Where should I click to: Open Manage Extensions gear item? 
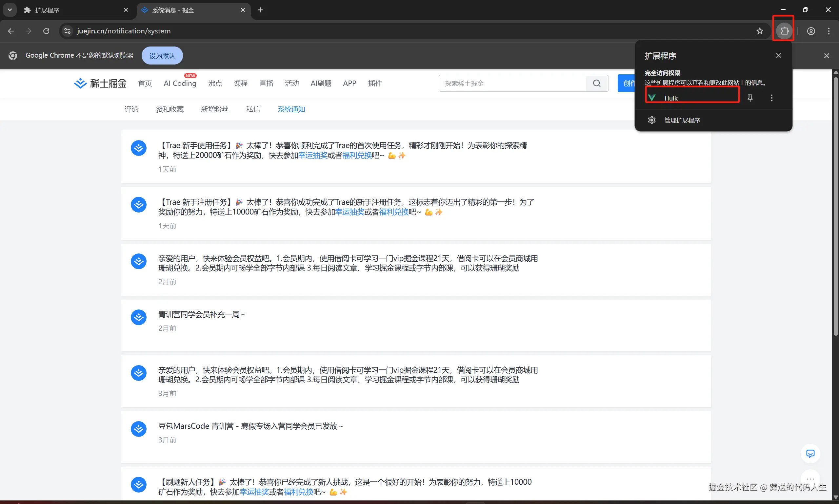[682, 120]
